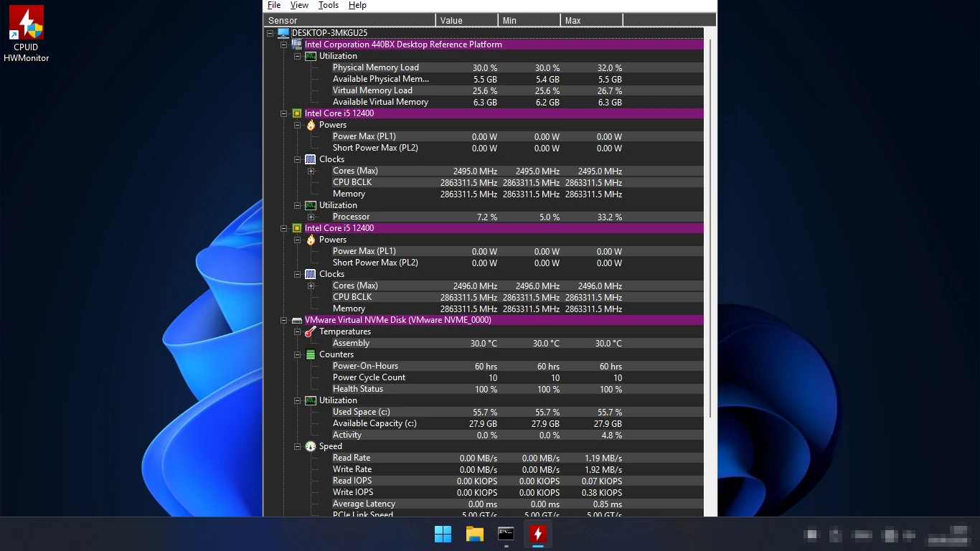Viewport: 980px width, 551px height.
Task: Expand the Cores (Max) row showing 2496.0 MHz
Action: [x=311, y=286]
